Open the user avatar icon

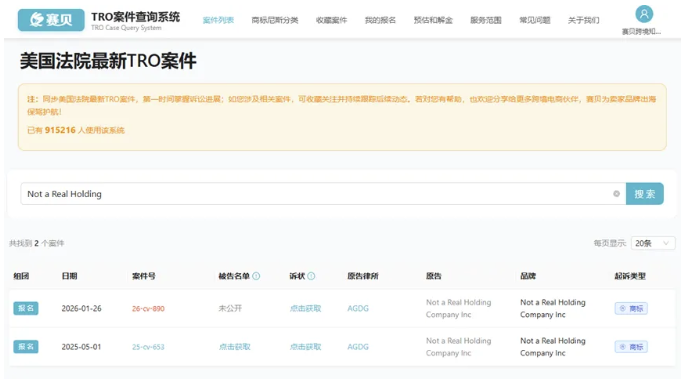coord(644,14)
